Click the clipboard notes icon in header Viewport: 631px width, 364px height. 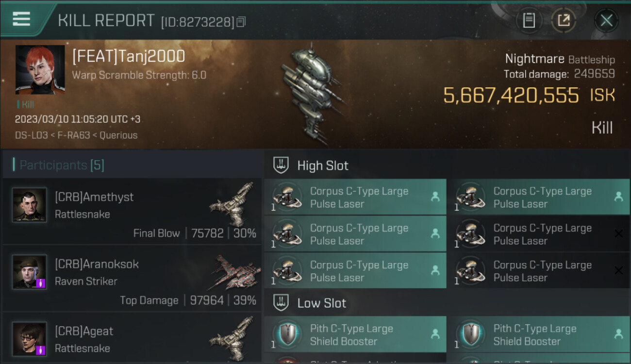(x=529, y=20)
